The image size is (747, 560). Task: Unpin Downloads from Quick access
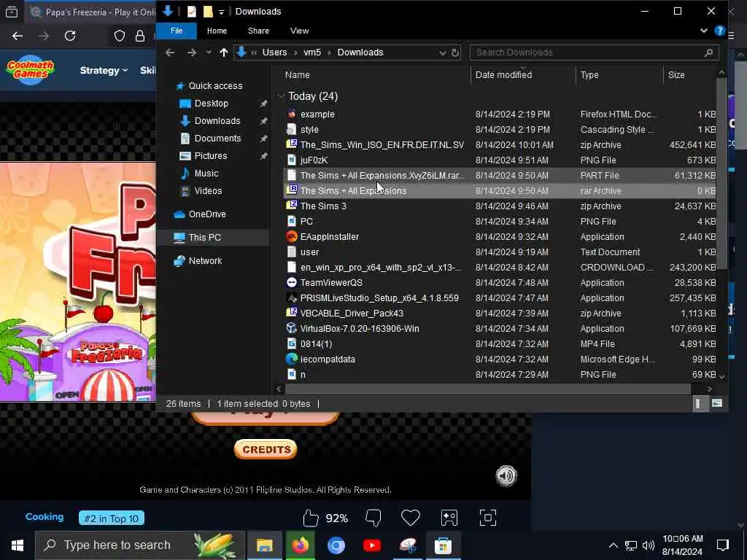click(263, 121)
